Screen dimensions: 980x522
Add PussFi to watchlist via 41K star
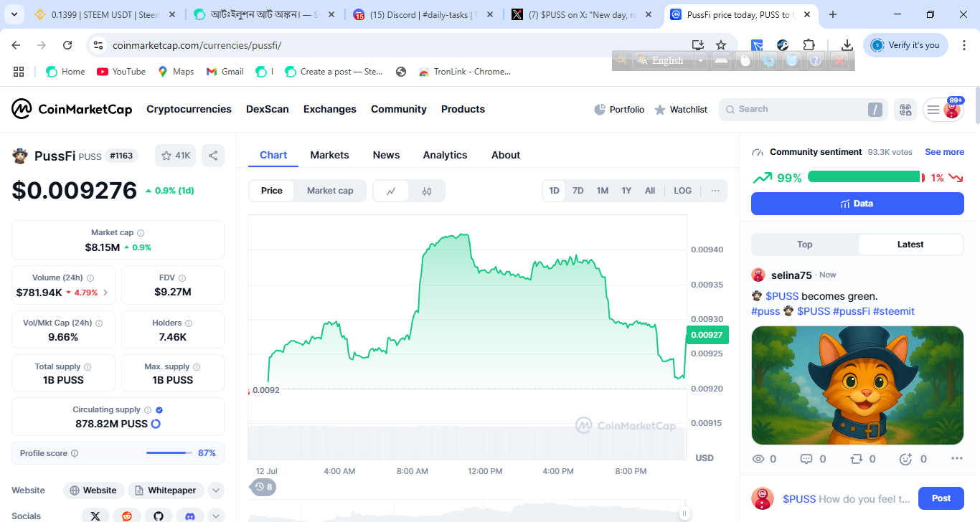coord(176,156)
